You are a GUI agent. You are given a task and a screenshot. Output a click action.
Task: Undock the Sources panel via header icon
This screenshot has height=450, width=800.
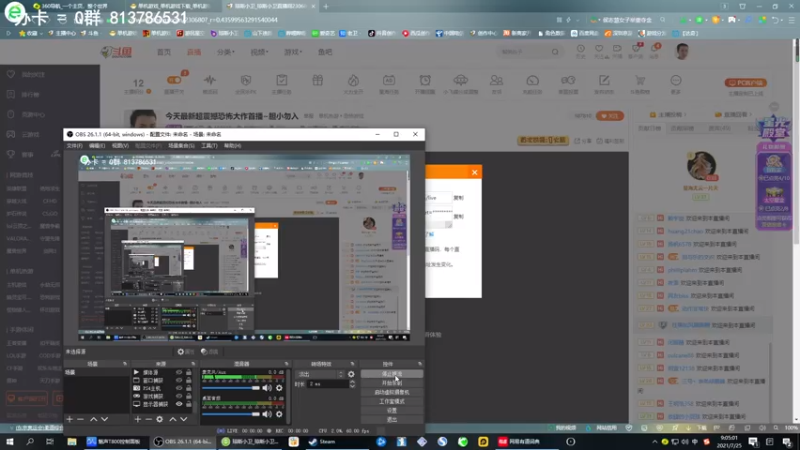(193, 364)
